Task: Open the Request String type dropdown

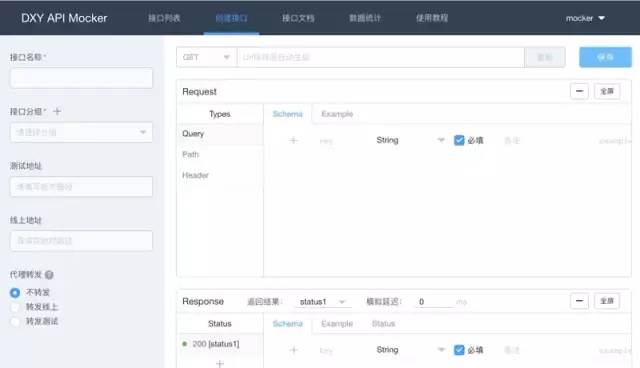Action: pos(410,140)
